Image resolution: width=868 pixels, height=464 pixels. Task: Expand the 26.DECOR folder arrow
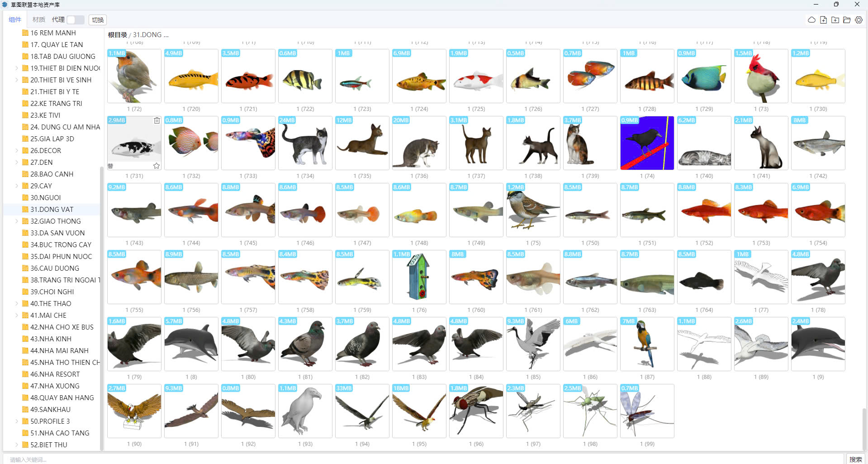(17, 150)
